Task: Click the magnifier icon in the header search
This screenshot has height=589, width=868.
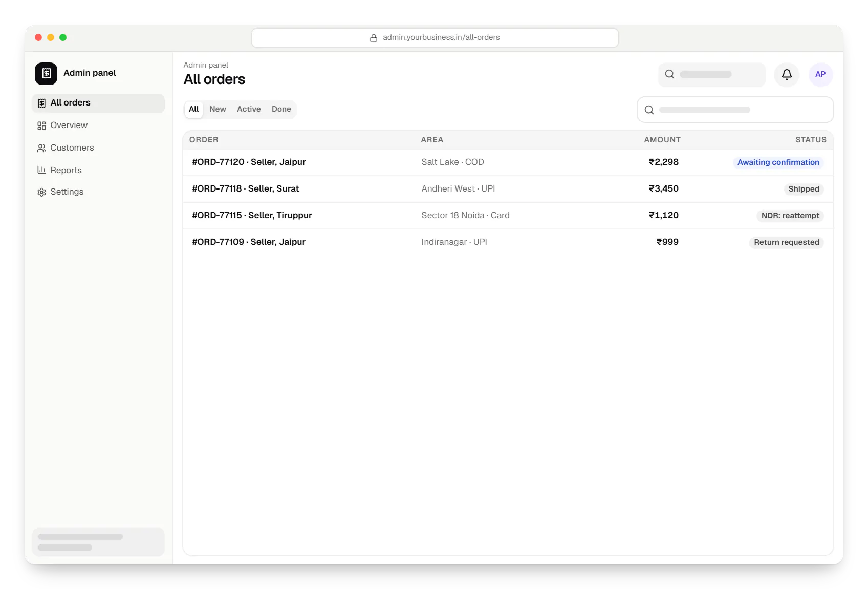Action: (x=669, y=74)
